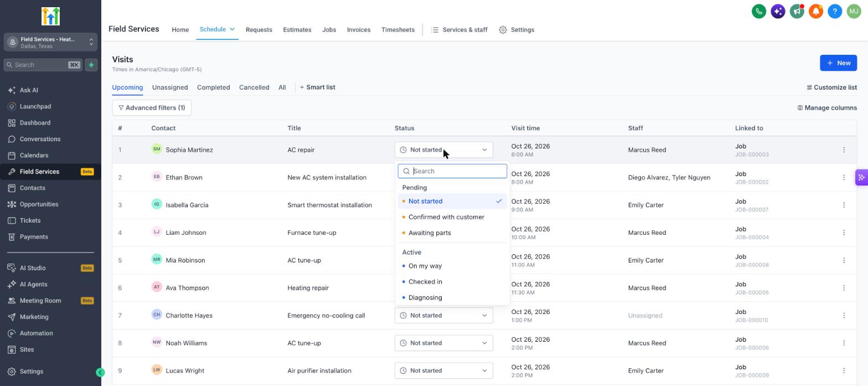
Task: Click the green phone dialer icon
Action: tap(759, 11)
